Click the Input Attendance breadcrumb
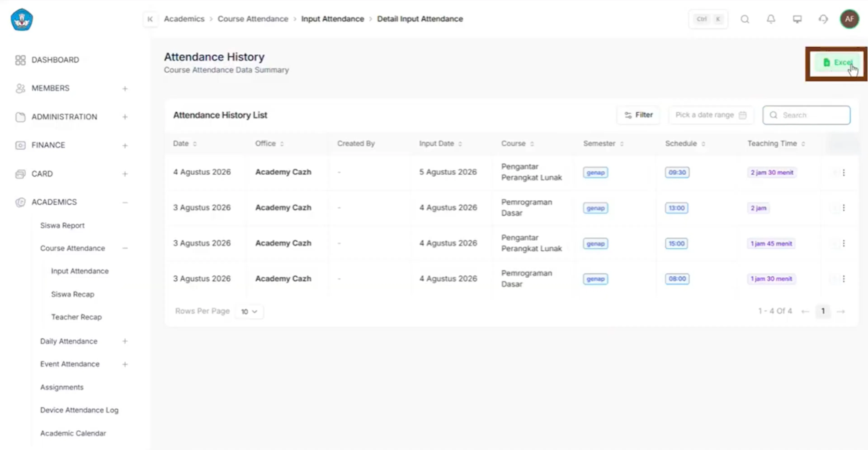Image resolution: width=868 pixels, height=450 pixels. coord(333,19)
